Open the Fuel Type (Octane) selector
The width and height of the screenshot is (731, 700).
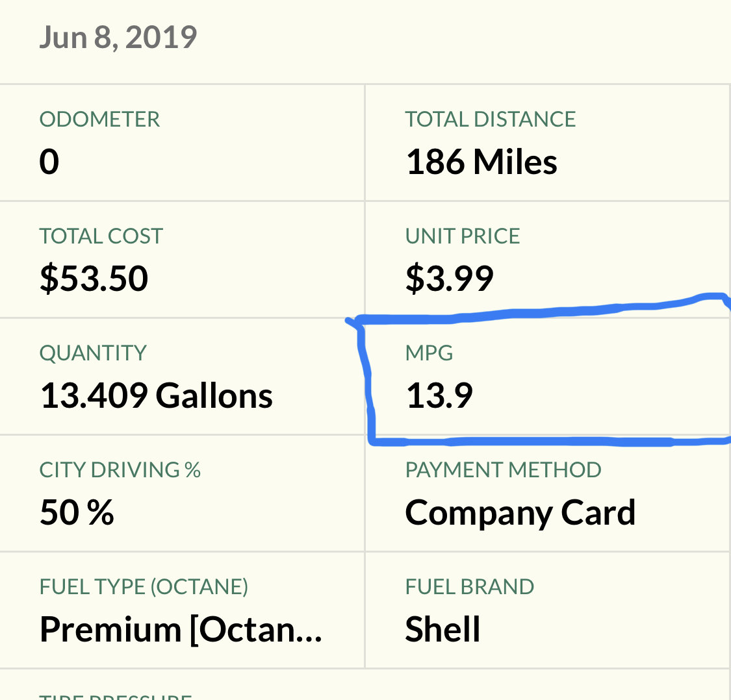pos(182,610)
